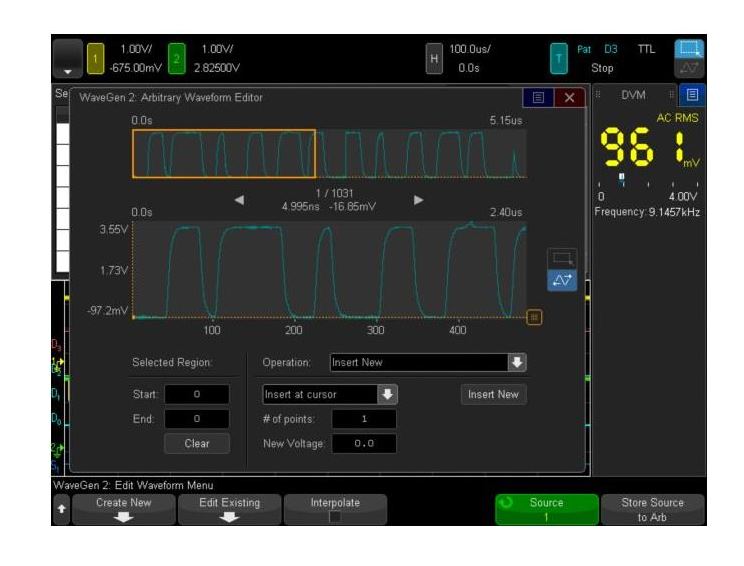
Task: Toggle the top-right zoom selection mode button
Action: tap(689, 49)
